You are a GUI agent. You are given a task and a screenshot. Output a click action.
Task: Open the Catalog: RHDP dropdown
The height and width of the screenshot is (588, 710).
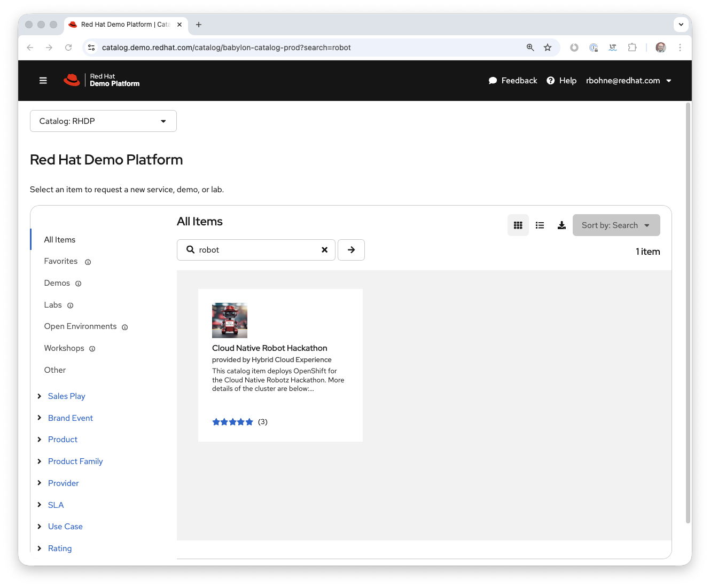103,121
